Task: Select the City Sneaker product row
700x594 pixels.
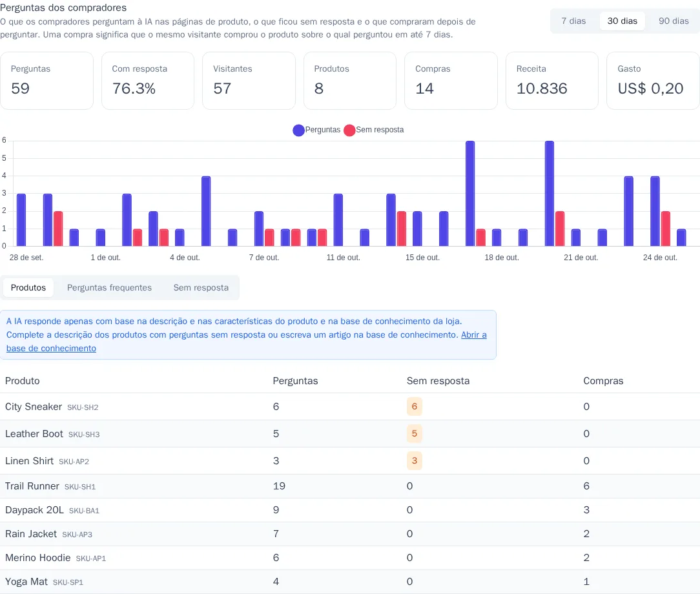Action: click(x=350, y=407)
